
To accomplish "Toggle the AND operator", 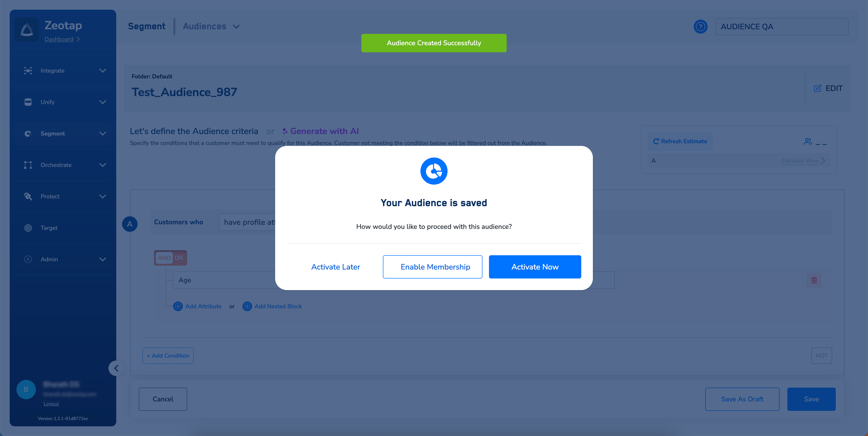I will (x=164, y=258).
